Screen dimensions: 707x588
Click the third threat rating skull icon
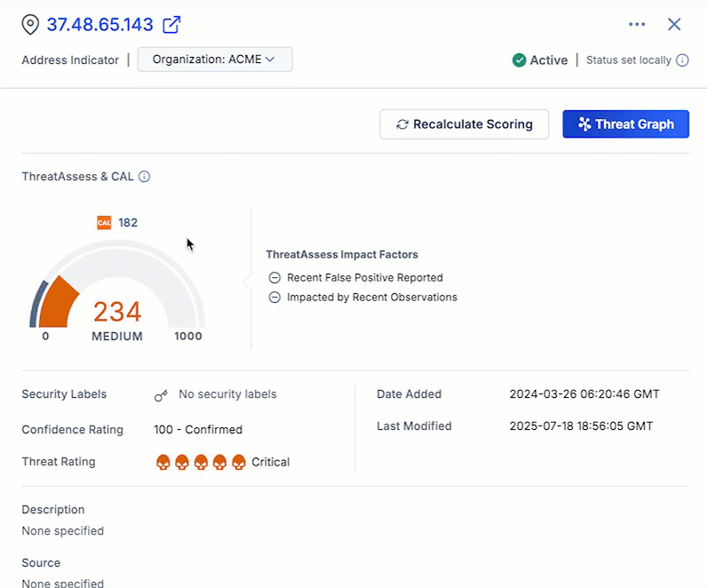201,462
